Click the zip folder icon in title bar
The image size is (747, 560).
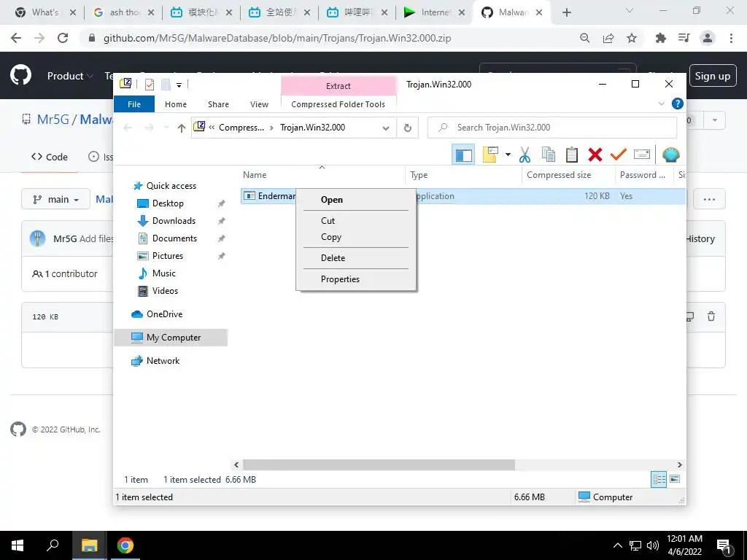click(125, 84)
